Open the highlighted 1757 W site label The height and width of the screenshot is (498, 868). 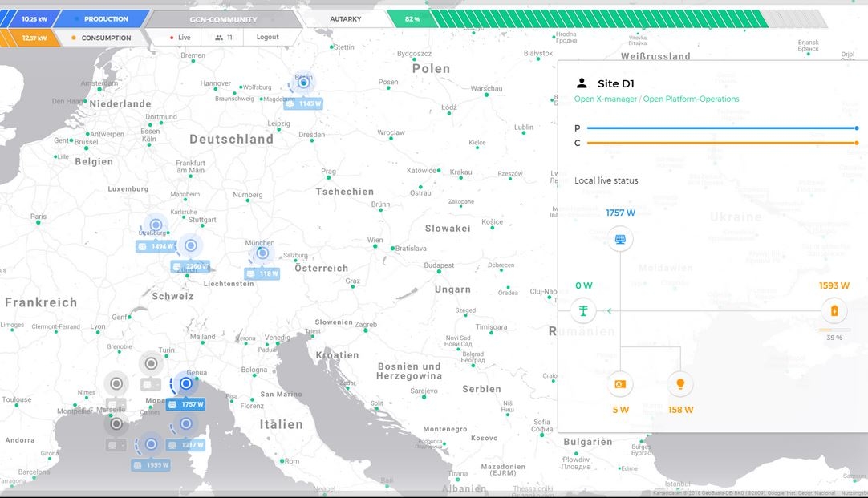tap(186, 404)
